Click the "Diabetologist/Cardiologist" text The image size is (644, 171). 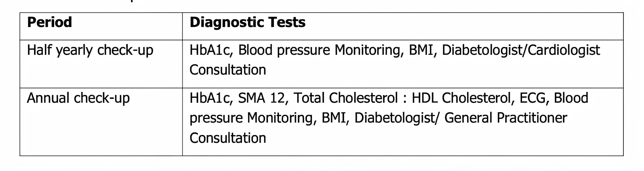point(521,50)
